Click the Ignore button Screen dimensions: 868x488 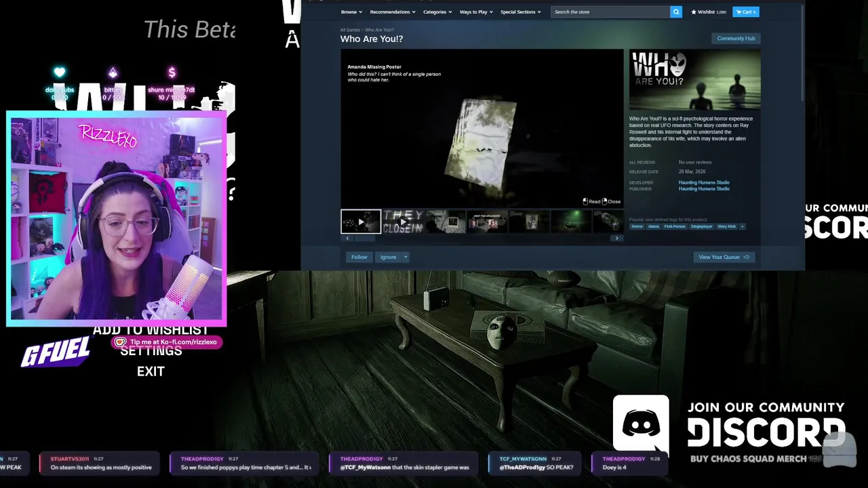pos(388,257)
